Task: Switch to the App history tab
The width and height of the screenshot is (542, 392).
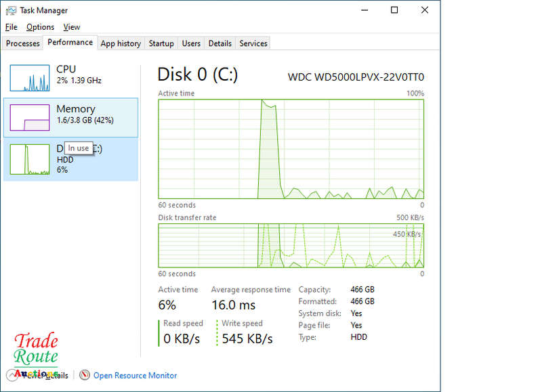Action: pyautogui.click(x=121, y=43)
